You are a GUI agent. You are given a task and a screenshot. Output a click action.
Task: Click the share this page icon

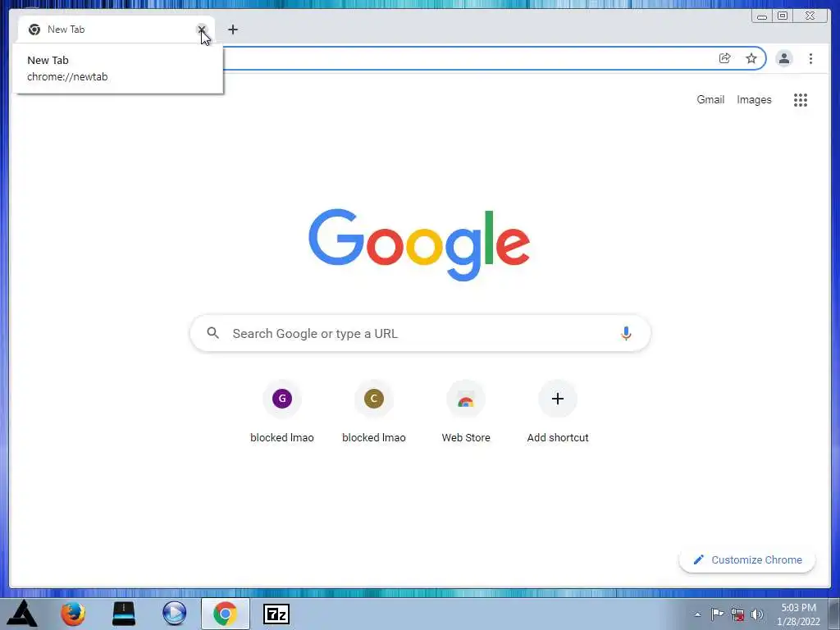pyautogui.click(x=724, y=58)
